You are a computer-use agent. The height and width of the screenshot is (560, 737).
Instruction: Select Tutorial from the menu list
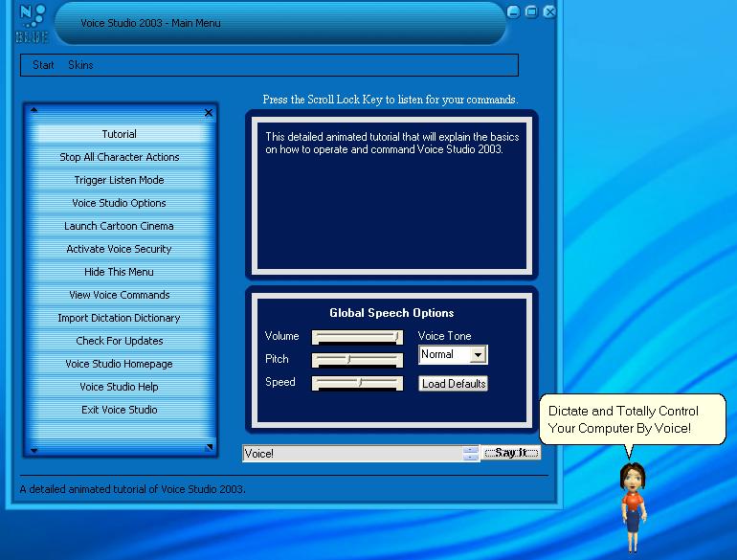point(120,134)
